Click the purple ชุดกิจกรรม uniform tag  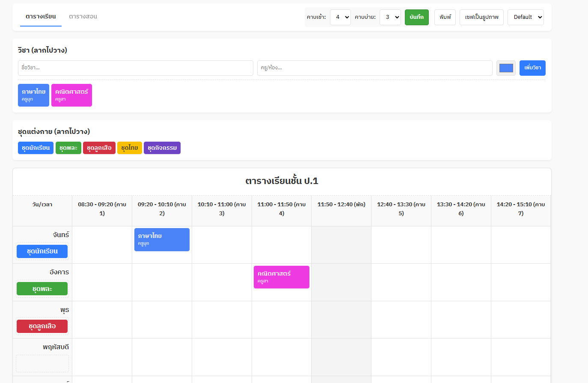point(162,148)
